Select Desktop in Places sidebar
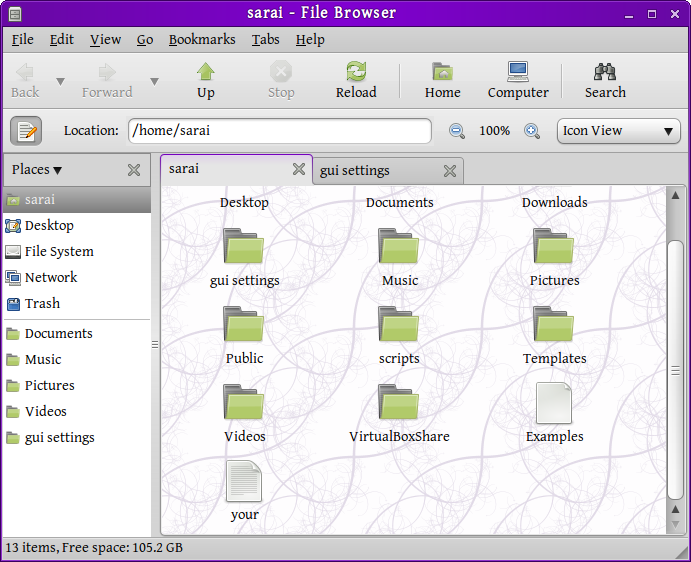The width and height of the screenshot is (691, 562). coord(77,226)
